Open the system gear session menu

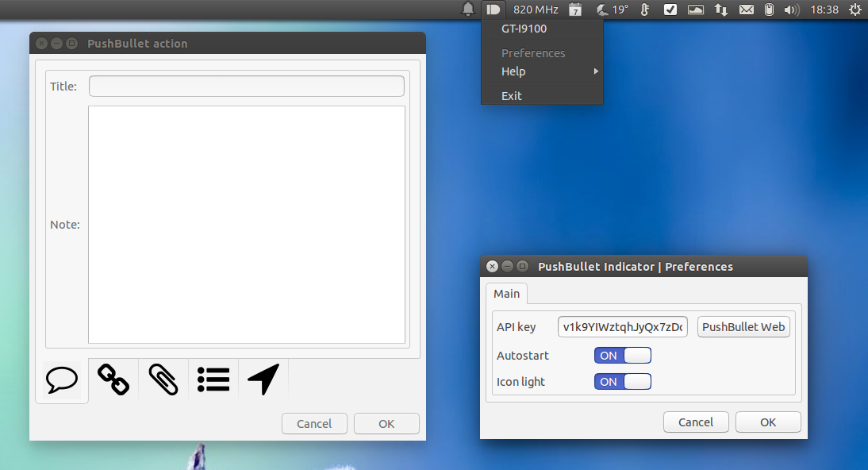pyautogui.click(x=855, y=10)
